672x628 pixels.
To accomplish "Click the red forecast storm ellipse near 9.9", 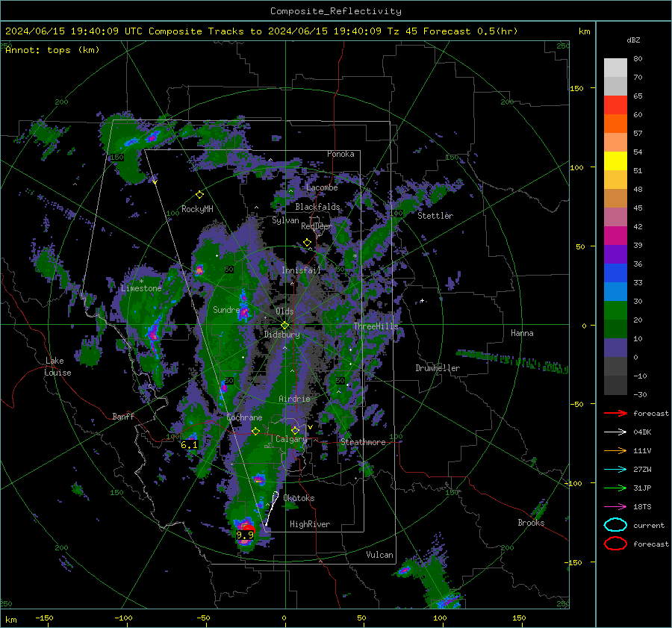I will point(247,529).
